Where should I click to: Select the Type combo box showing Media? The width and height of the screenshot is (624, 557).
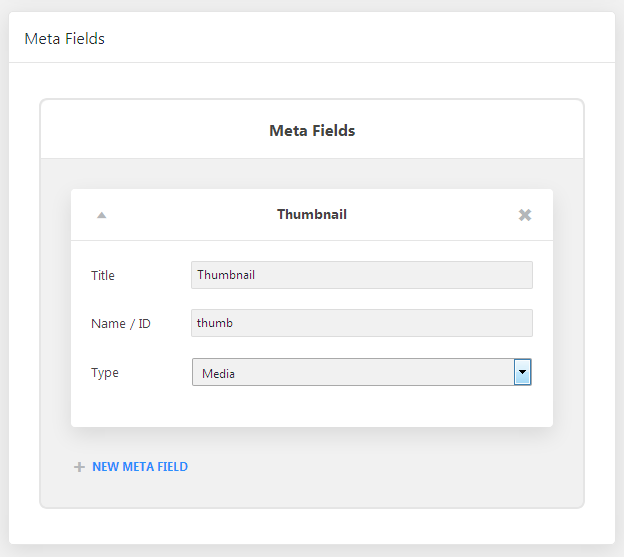362,372
